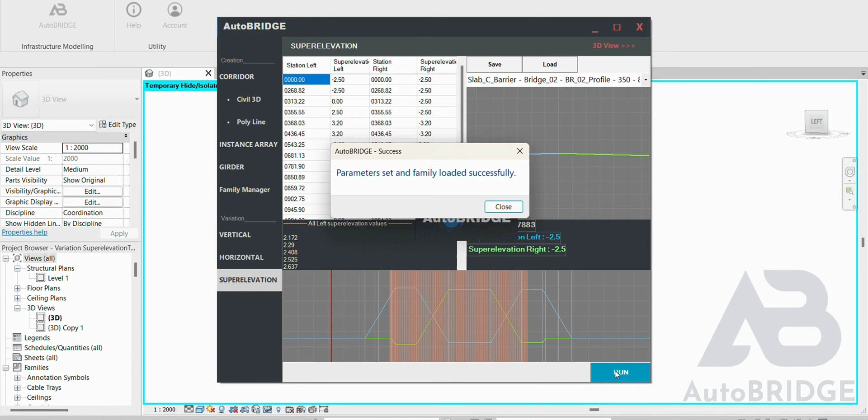868x420 pixels.
Task: Click Show Analytical Model icon
Action: 301,409
